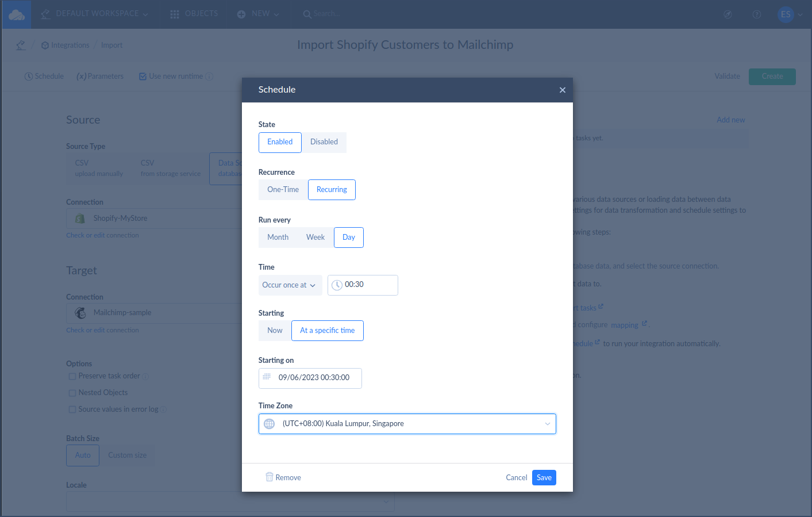812x517 pixels.
Task: Click the clock icon in time field
Action: click(337, 285)
